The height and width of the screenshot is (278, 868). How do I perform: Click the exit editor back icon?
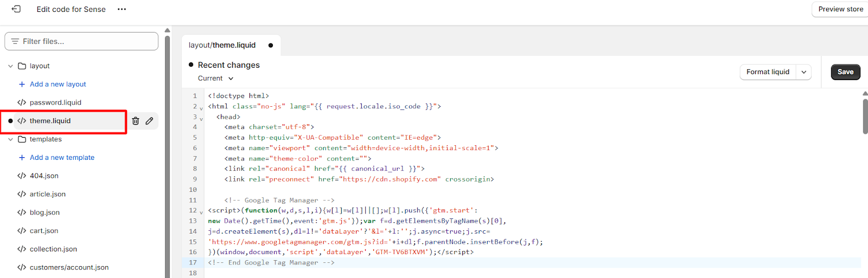click(16, 9)
